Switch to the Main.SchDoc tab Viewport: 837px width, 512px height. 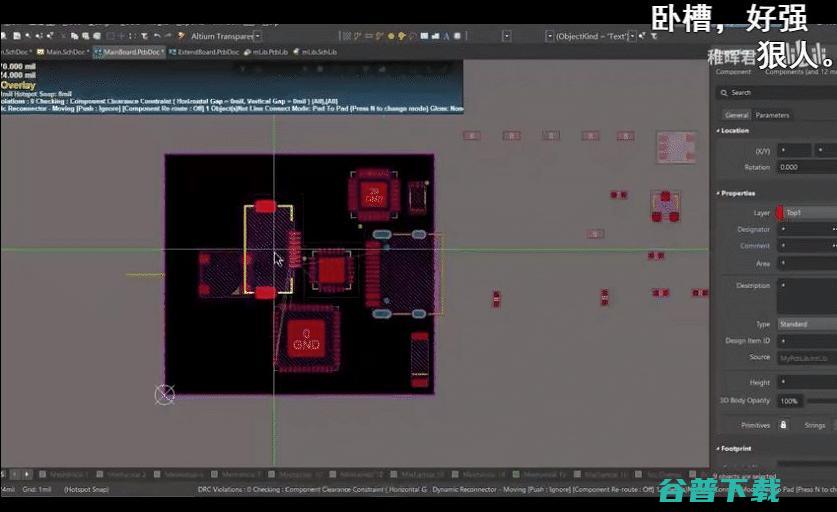[x=61, y=52]
